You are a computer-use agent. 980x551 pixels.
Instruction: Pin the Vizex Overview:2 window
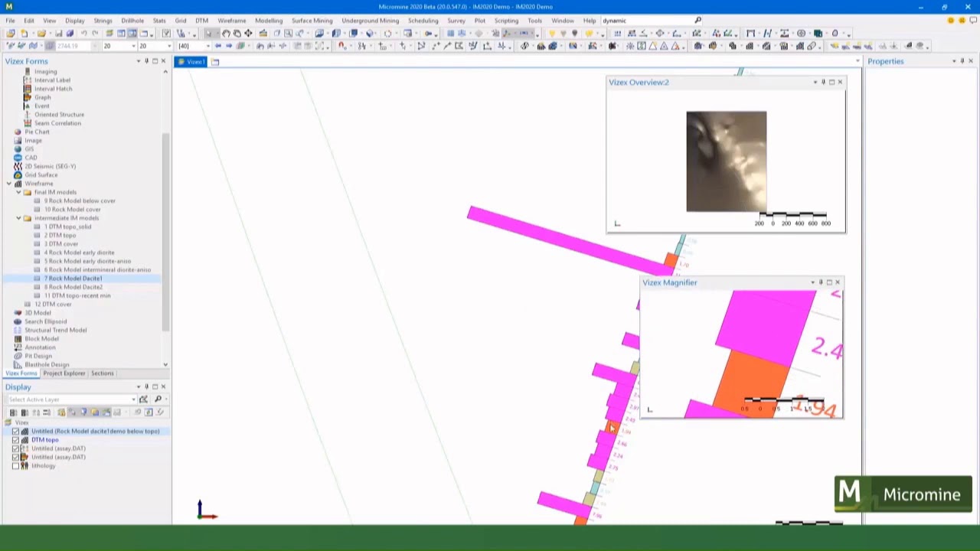[x=823, y=82]
